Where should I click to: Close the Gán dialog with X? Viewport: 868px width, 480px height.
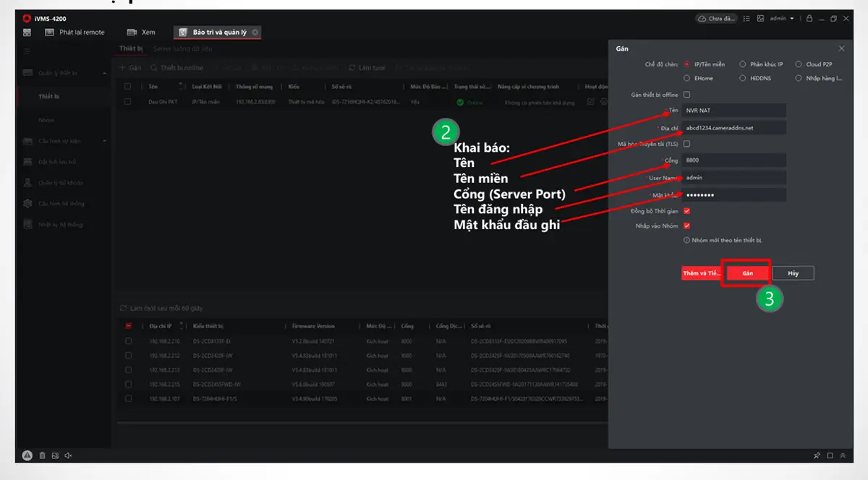(841, 48)
